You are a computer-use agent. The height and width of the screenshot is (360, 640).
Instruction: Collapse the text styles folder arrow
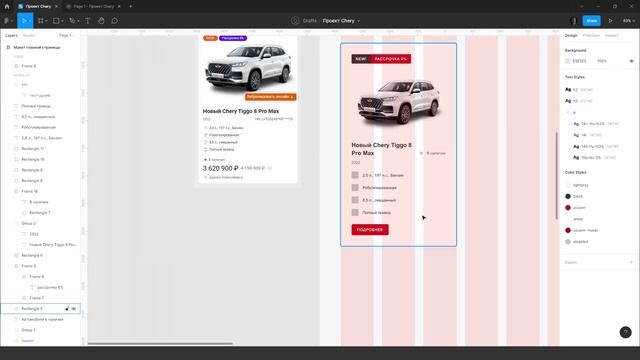[568, 113]
